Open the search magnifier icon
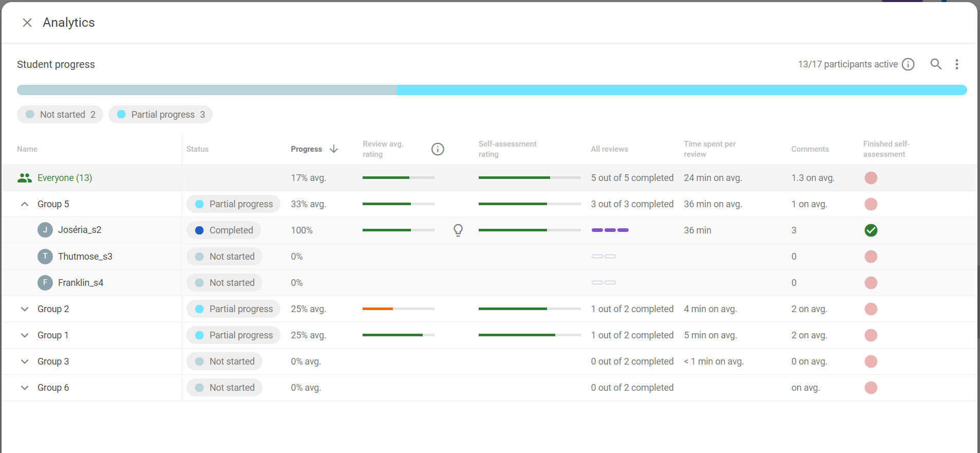980x453 pixels. 936,64
